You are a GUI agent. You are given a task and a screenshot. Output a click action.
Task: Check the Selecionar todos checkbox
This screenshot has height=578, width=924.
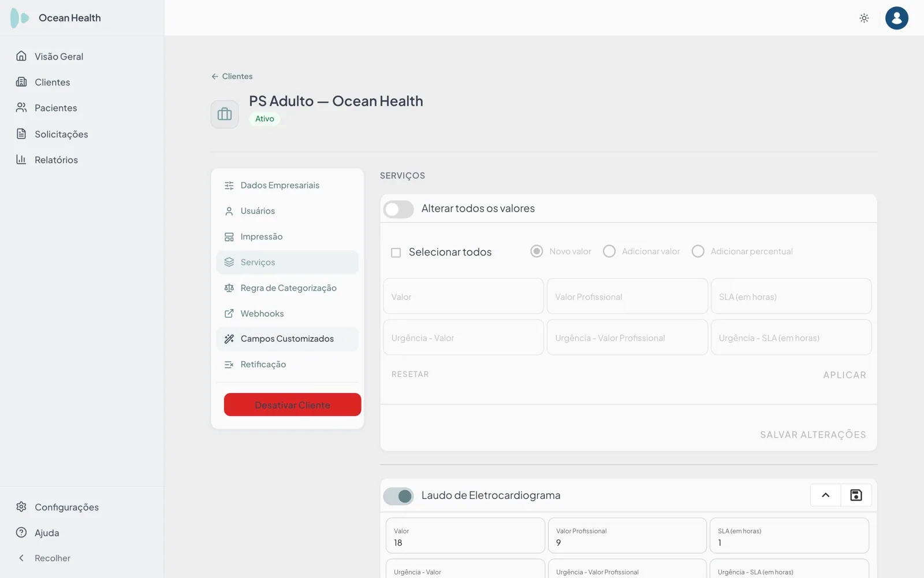click(x=396, y=253)
